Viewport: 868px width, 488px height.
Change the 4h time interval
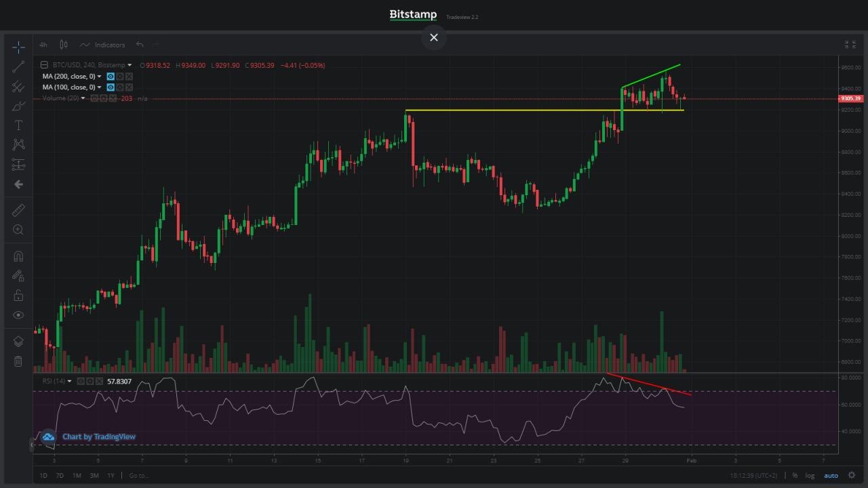coord(43,45)
